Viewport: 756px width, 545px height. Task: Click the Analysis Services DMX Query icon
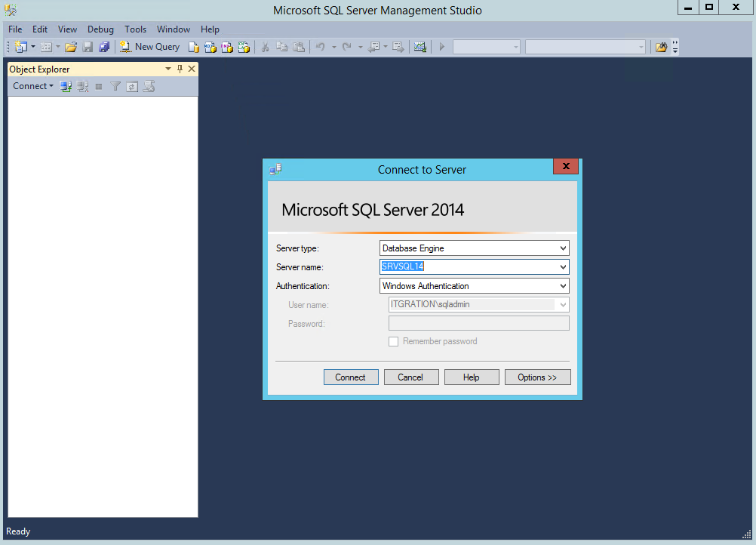coord(227,47)
